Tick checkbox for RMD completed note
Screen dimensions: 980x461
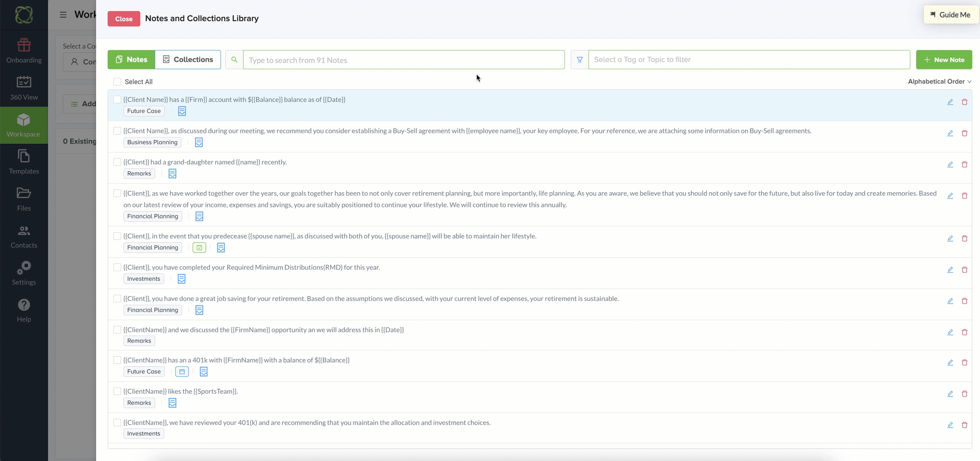pos(117,267)
